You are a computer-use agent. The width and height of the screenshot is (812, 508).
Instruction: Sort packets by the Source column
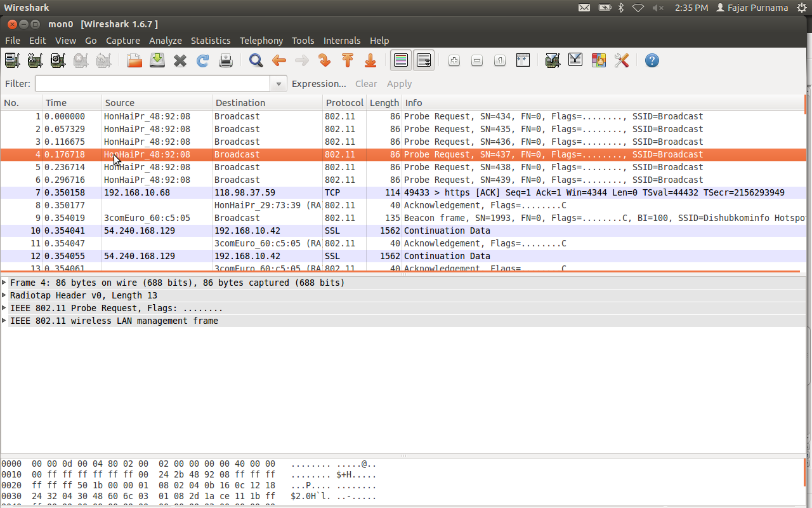pyautogui.click(x=157, y=103)
